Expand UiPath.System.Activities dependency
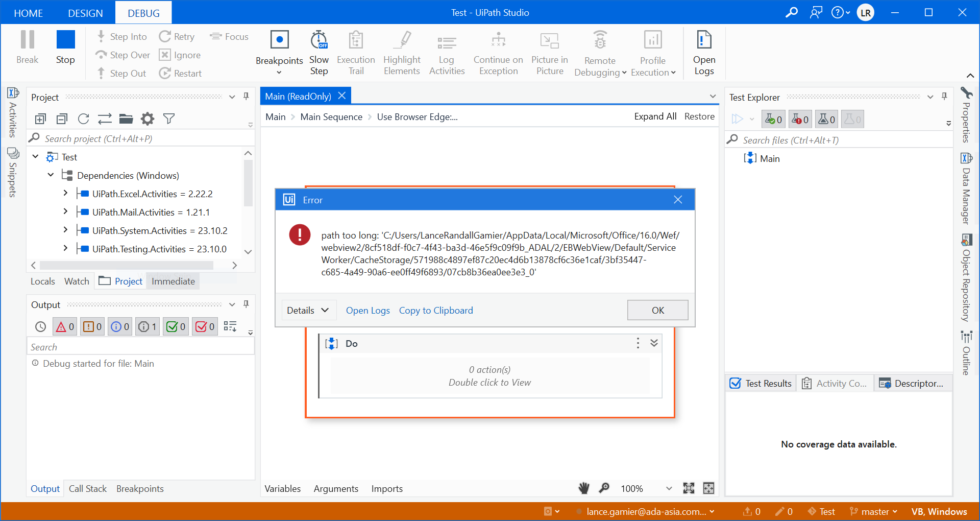980x521 pixels. coord(65,230)
